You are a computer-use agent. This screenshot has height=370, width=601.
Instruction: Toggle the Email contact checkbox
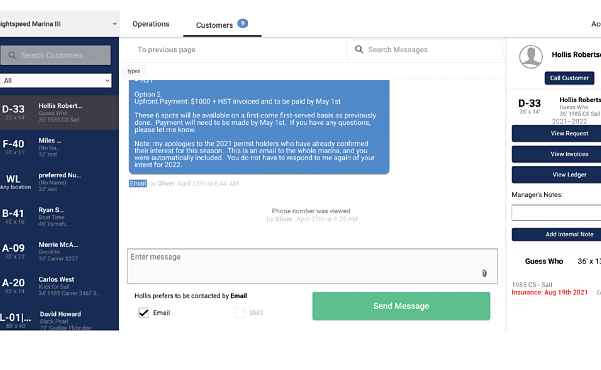coord(144,312)
